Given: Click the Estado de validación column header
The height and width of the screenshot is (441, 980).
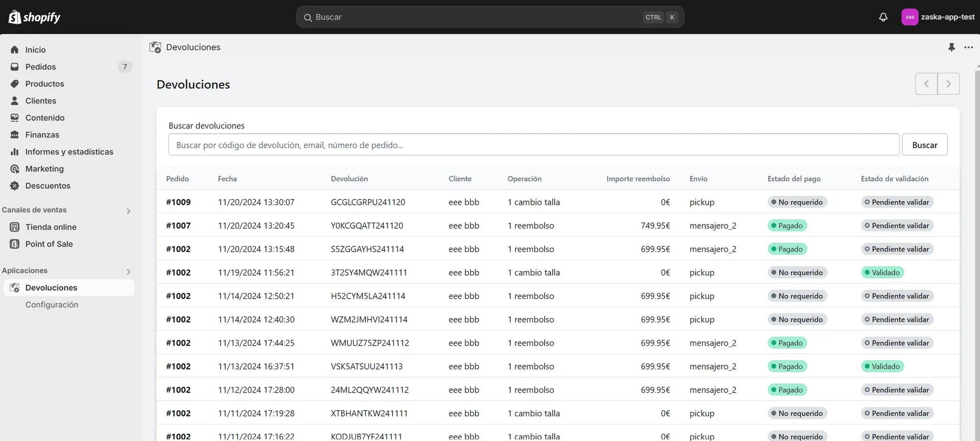Looking at the screenshot, I should [x=894, y=179].
